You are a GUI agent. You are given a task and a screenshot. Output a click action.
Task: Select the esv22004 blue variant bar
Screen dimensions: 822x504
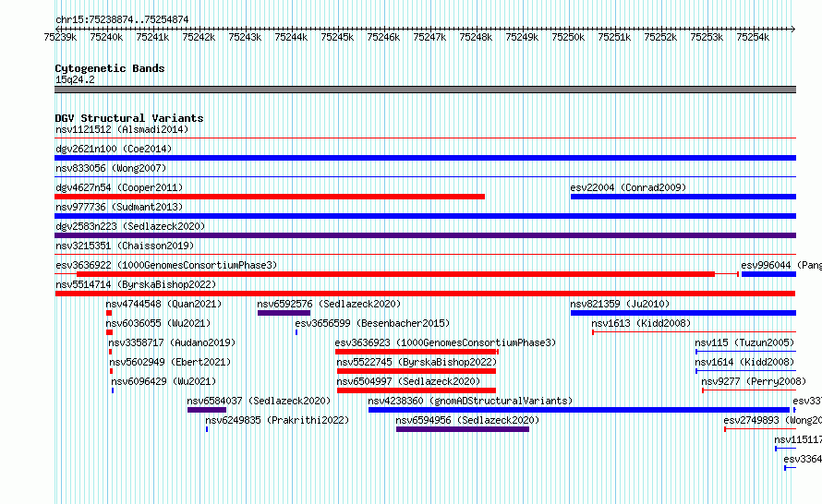click(x=683, y=197)
